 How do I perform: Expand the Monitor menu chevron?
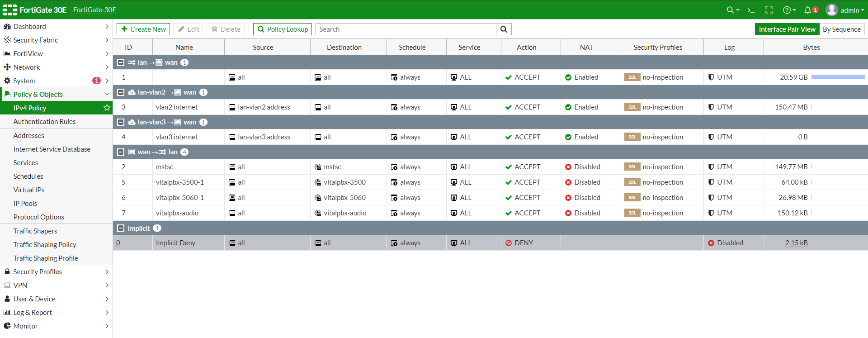click(x=107, y=326)
